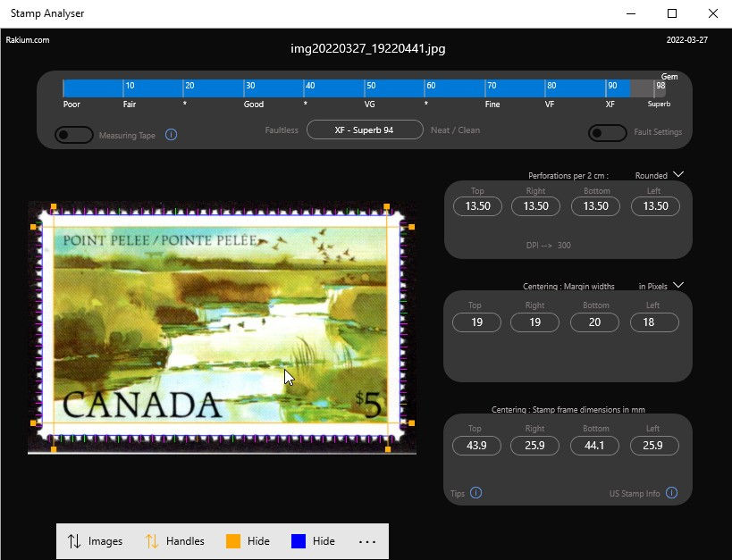This screenshot has width=732, height=560.
Task: Hide the blue perforation overlay
Action: tap(313, 541)
